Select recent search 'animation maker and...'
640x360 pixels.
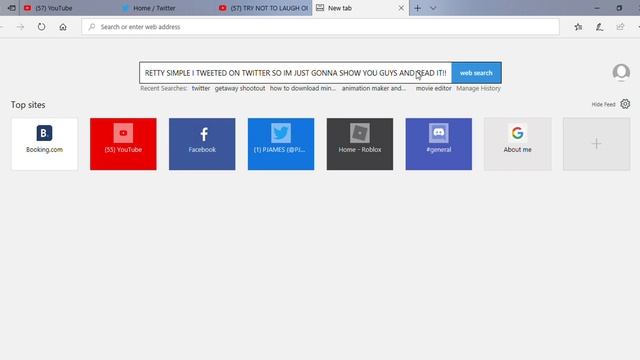(373, 88)
